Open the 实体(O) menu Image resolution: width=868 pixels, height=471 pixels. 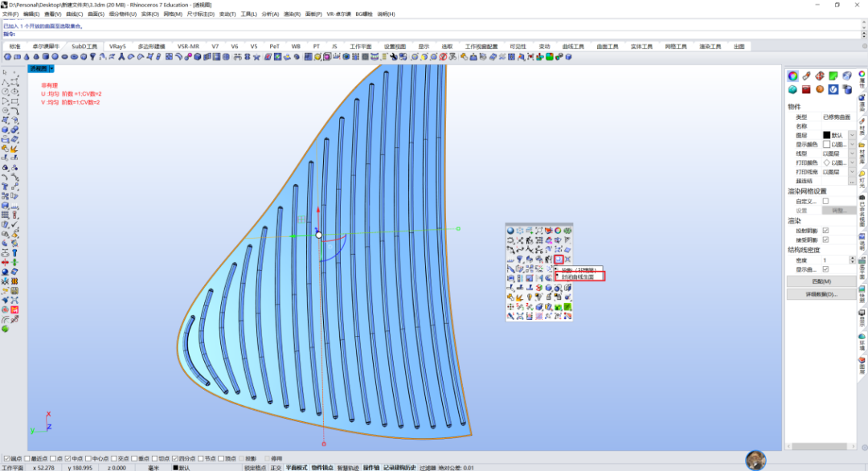150,14
